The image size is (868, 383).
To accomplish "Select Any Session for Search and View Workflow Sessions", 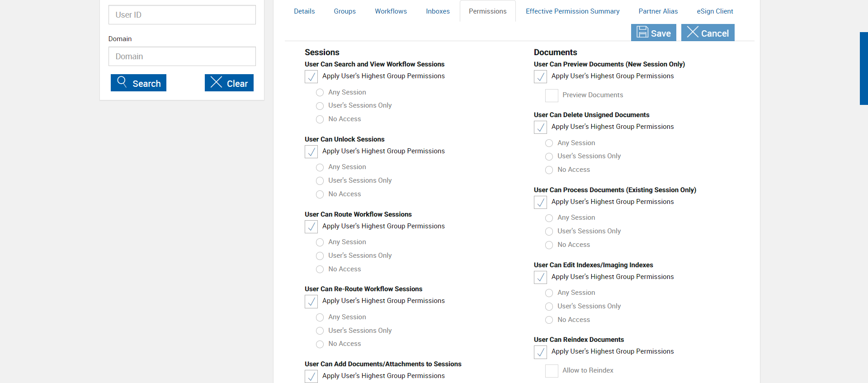I will pos(320,93).
